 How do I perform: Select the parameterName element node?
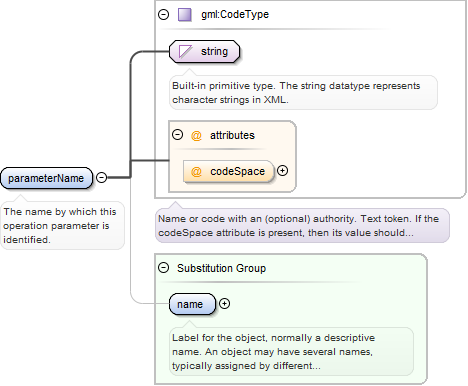pos(46,178)
